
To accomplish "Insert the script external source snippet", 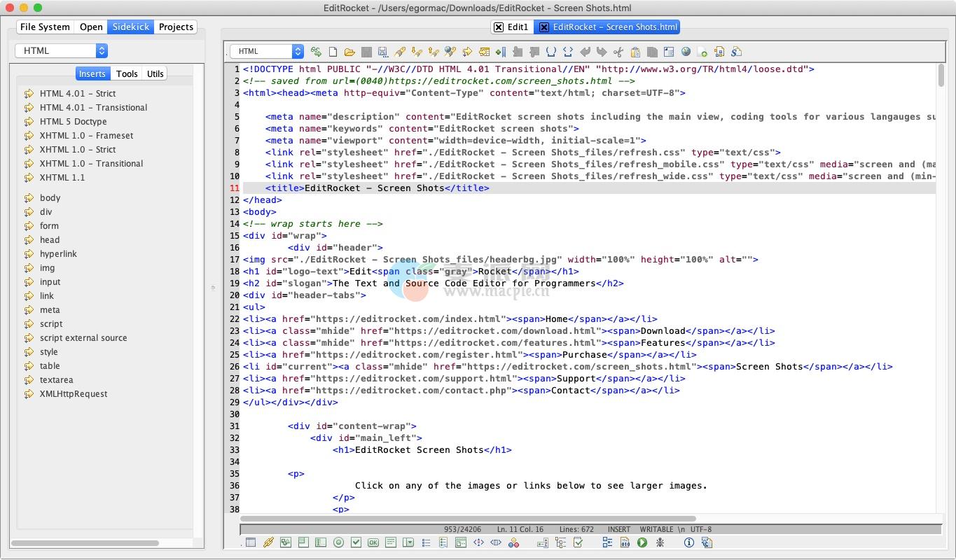I will pyautogui.click(x=83, y=337).
